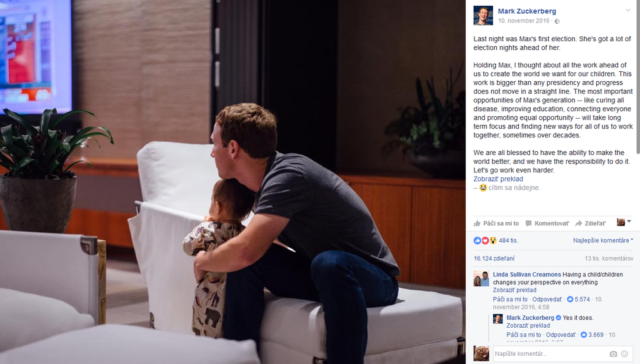Click the 16.124 zdieľaní shares link
Viewport: 640px width, 364px height.
point(494,258)
